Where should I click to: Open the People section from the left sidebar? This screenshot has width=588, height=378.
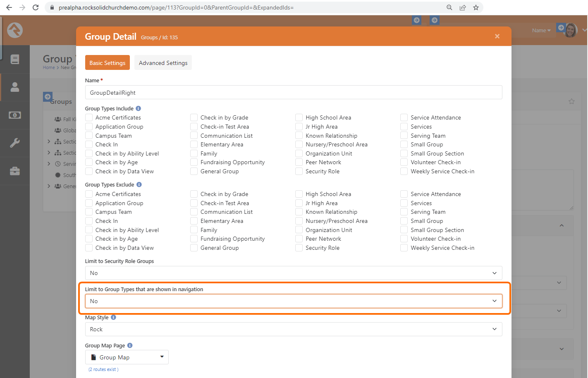pyautogui.click(x=15, y=87)
